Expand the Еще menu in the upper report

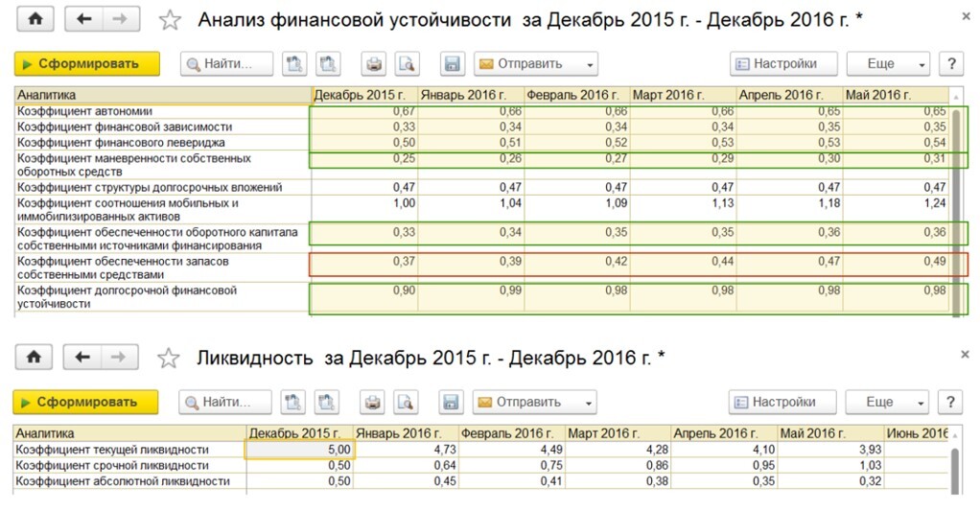click(x=888, y=63)
